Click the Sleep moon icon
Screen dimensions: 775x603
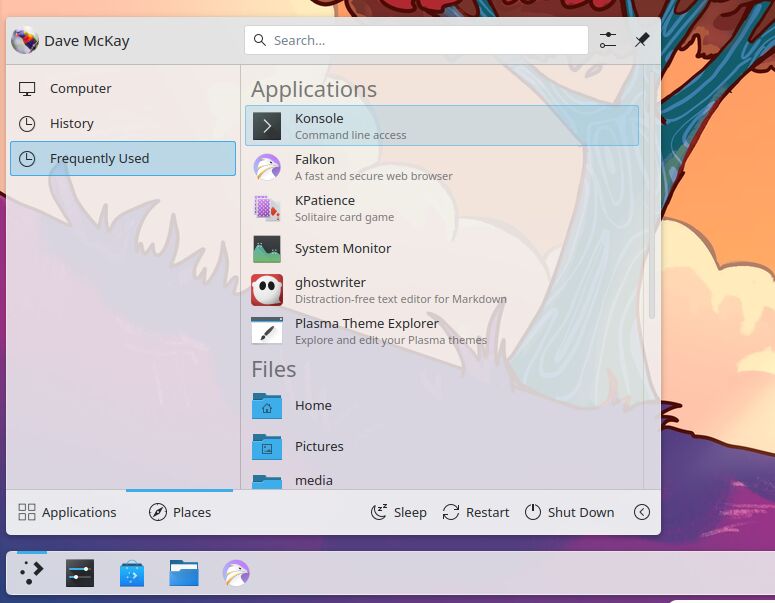[x=379, y=512]
